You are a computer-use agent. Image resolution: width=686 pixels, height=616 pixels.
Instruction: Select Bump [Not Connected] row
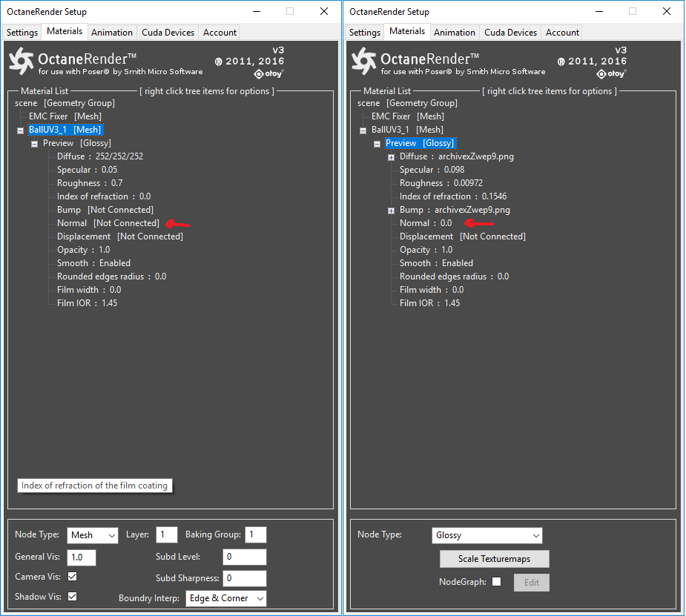[105, 210]
